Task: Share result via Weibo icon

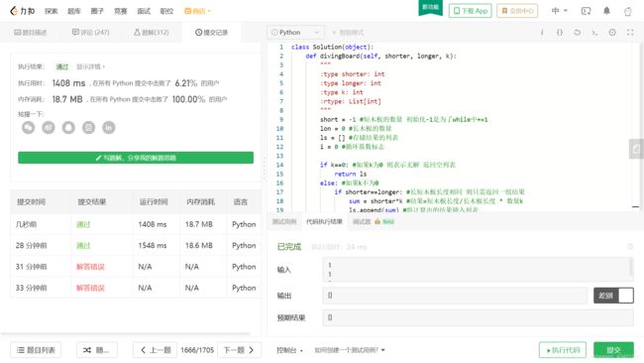Action: pyautogui.click(x=49, y=127)
